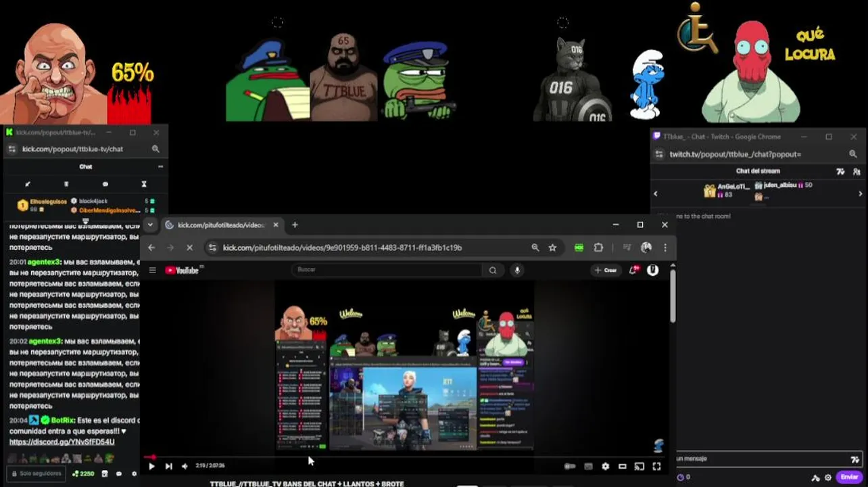Click the Kick chat popout address URL
The height and width of the screenshot is (487, 868).
(72, 149)
